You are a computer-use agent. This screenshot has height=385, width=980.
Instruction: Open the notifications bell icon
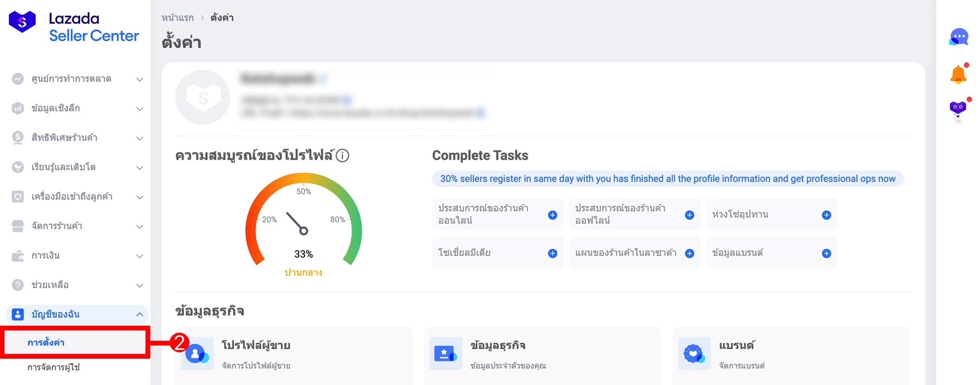point(958,74)
